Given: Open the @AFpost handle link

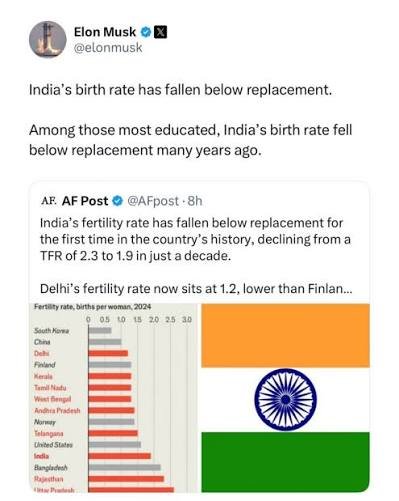Looking at the screenshot, I should (153, 201).
